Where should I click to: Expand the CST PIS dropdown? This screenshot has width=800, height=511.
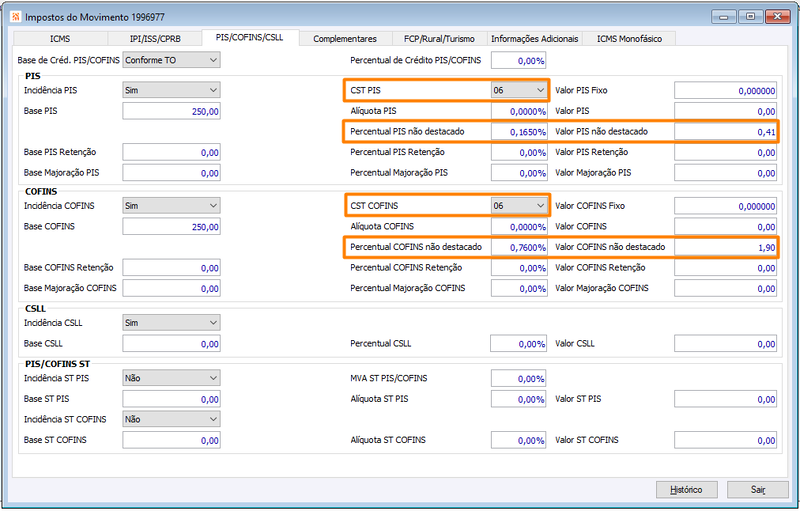pos(519,90)
